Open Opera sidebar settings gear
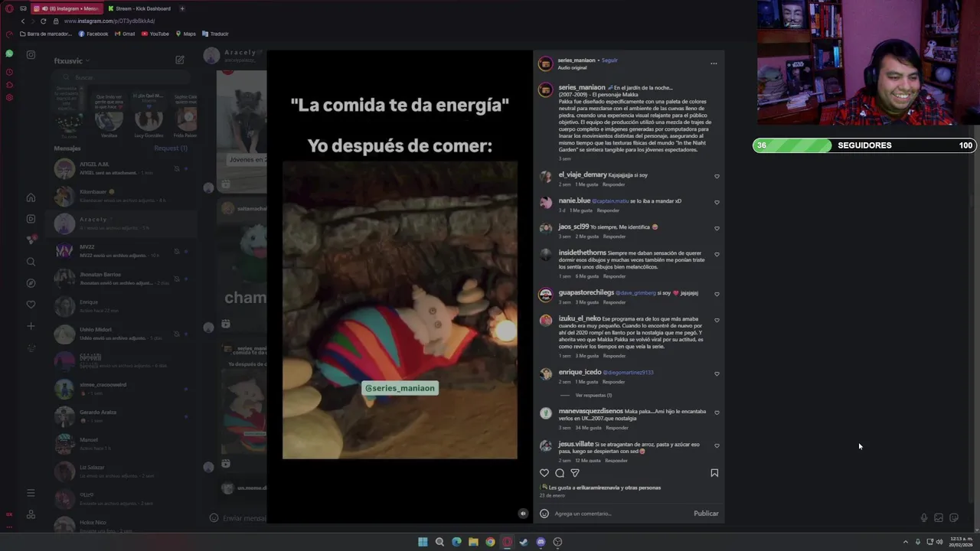This screenshot has width=980, height=551. (9, 97)
